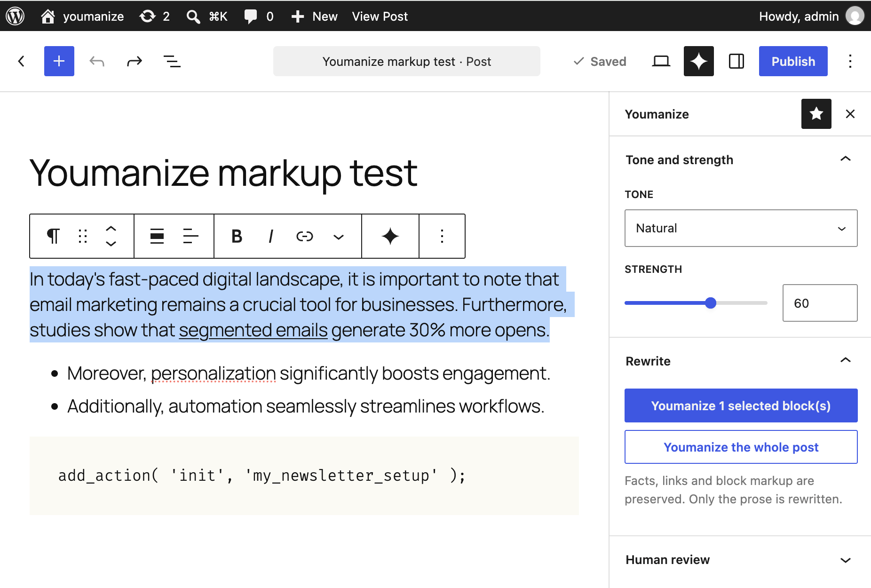Click Youmanize the whole post

tap(741, 447)
